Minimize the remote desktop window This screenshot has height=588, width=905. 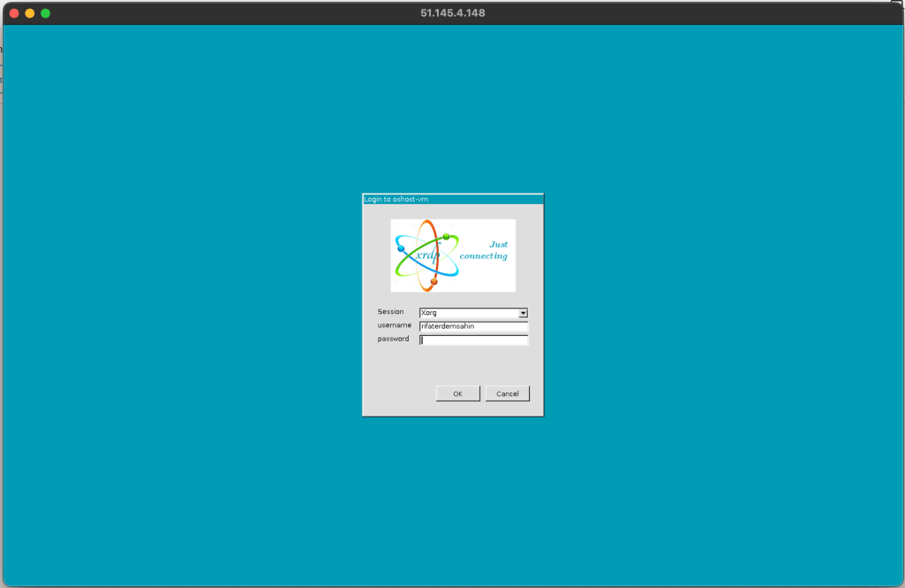[30, 13]
